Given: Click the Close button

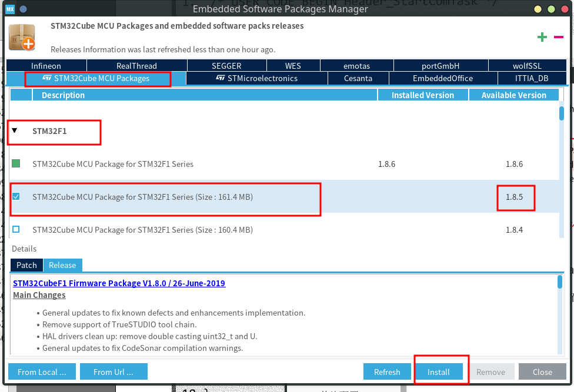Looking at the screenshot, I should (542, 372).
